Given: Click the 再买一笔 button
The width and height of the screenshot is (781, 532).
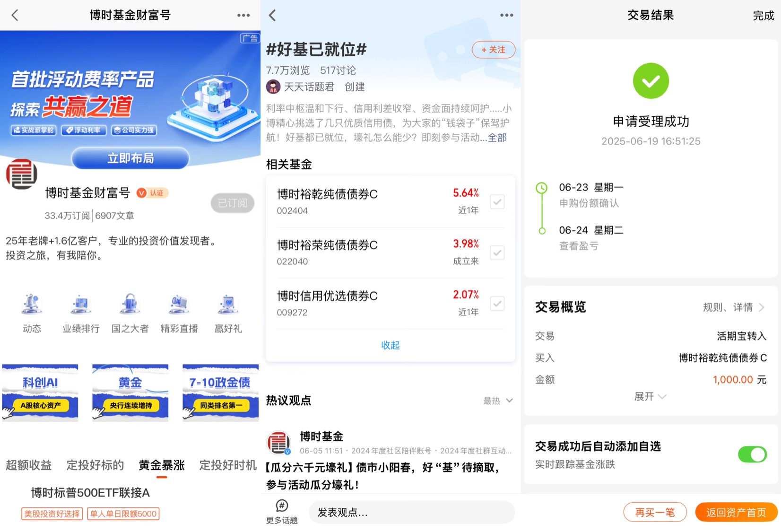Looking at the screenshot, I should (x=655, y=512).
